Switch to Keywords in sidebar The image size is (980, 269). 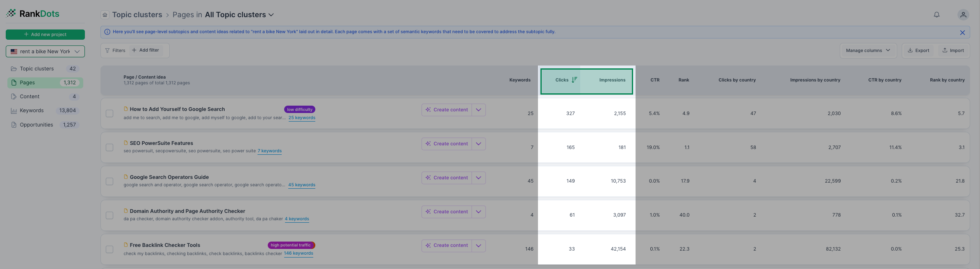pos(45,111)
